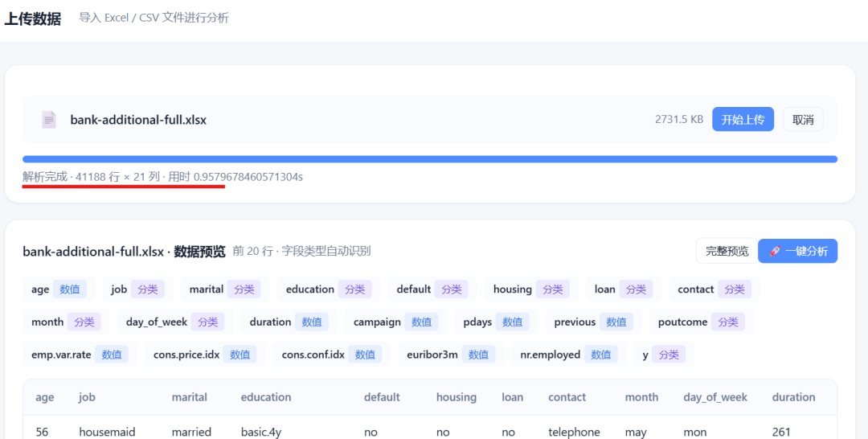This screenshot has width=868, height=439.
Task: Select the previous 数值 field chip
Action: 593,322
